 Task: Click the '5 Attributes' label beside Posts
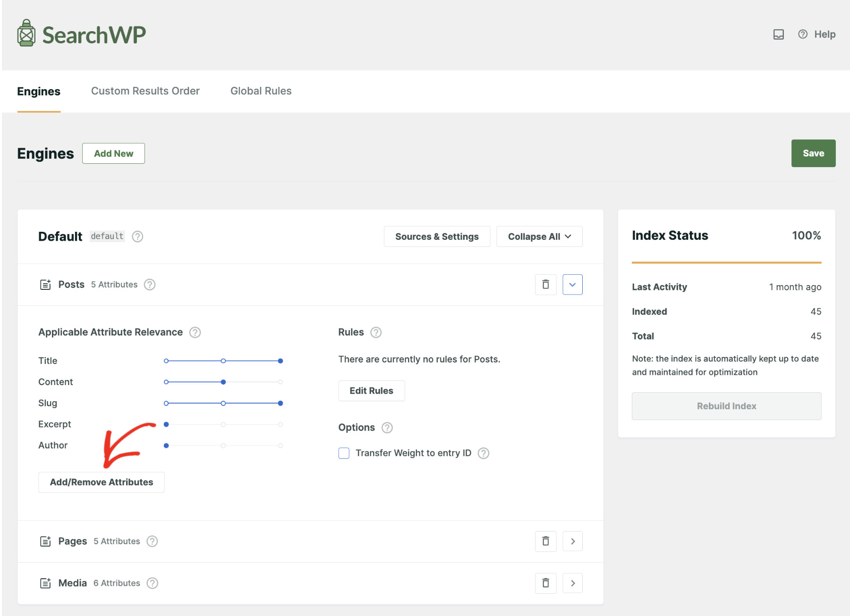(x=114, y=285)
